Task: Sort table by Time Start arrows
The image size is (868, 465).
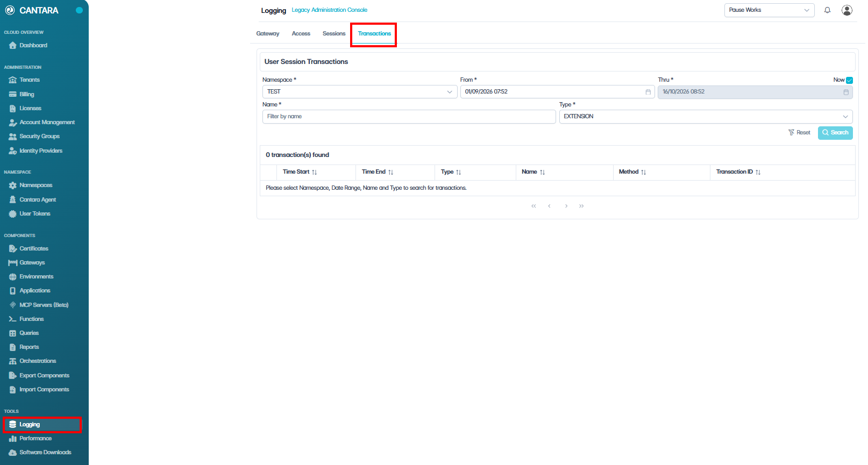Action: 314,172
